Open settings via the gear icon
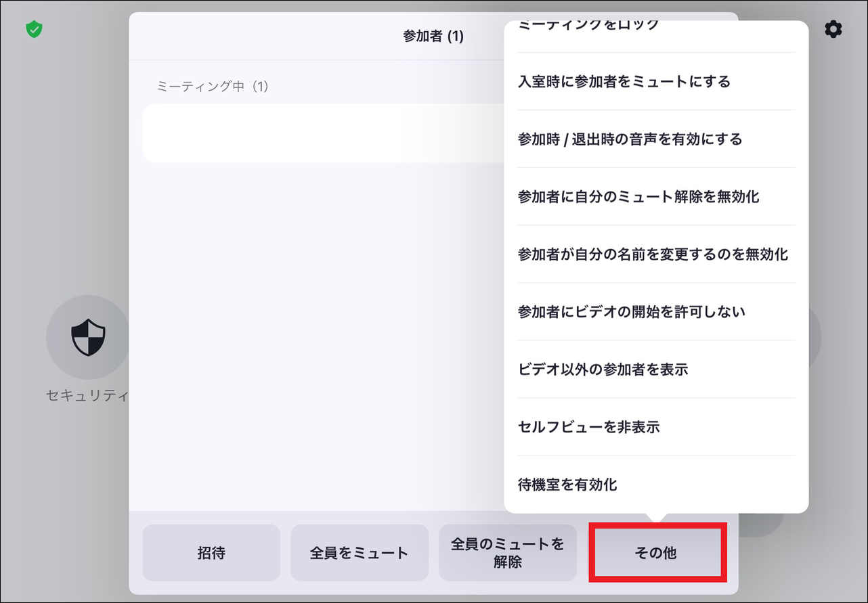The image size is (868, 603). 833,29
